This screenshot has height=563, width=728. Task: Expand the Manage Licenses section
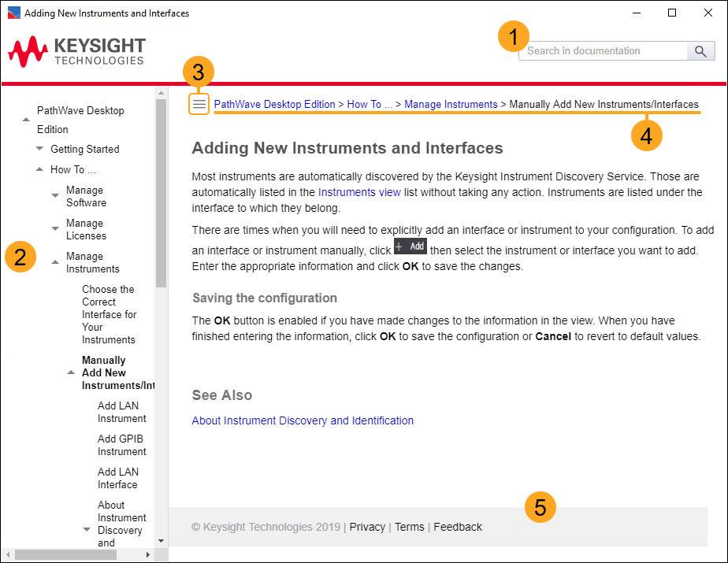[x=55, y=228]
